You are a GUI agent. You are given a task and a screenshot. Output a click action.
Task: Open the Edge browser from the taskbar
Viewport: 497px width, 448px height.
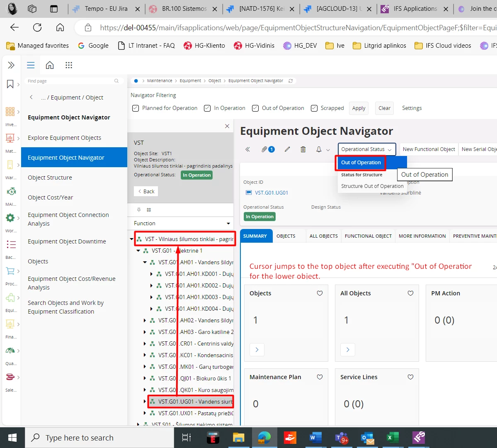click(264, 438)
